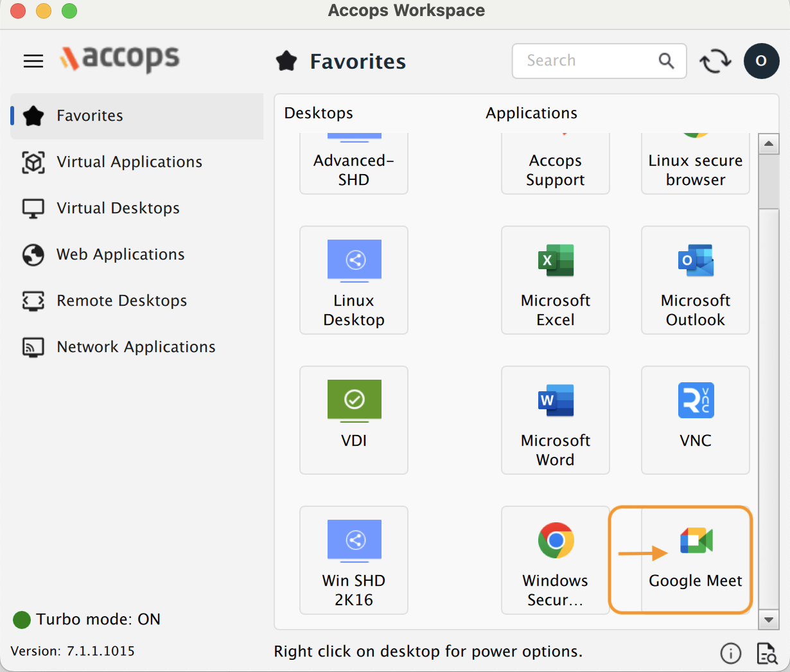Select Network Applications in sidebar
Image resolution: width=790 pixels, height=672 pixels.
pyautogui.click(x=136, y=347)
